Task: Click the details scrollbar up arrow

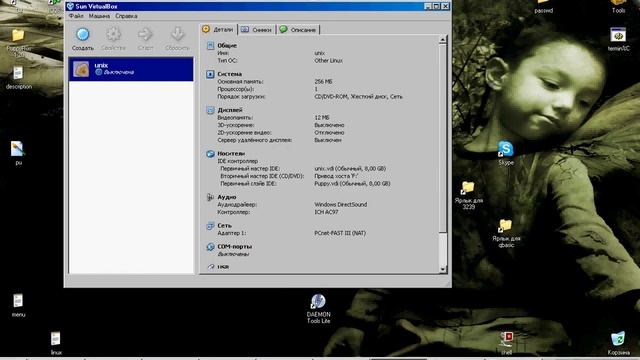Action: [442, 40]
